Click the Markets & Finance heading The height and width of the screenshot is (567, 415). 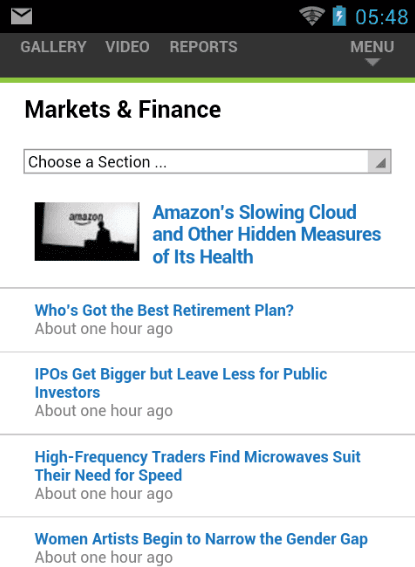tap(123, 110)
